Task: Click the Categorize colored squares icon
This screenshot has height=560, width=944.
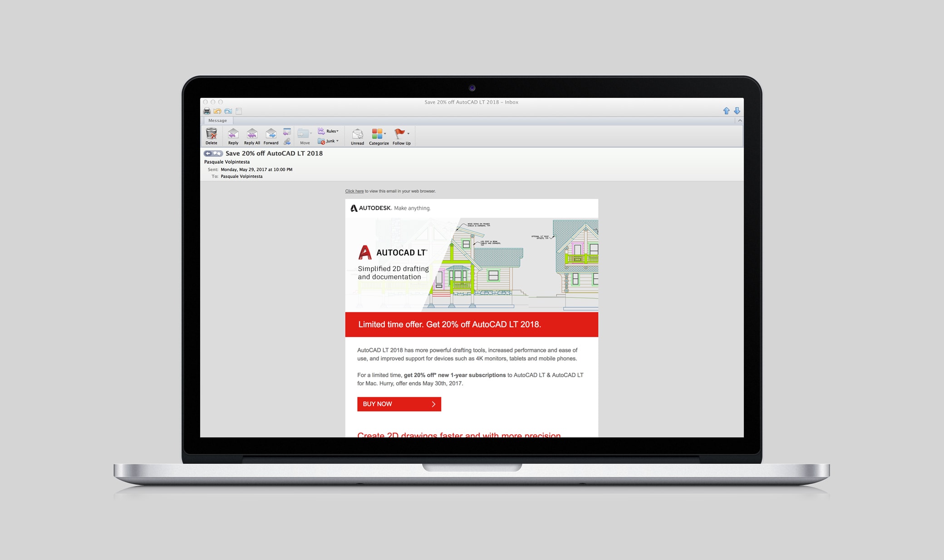Action: (x=377, y=133)
